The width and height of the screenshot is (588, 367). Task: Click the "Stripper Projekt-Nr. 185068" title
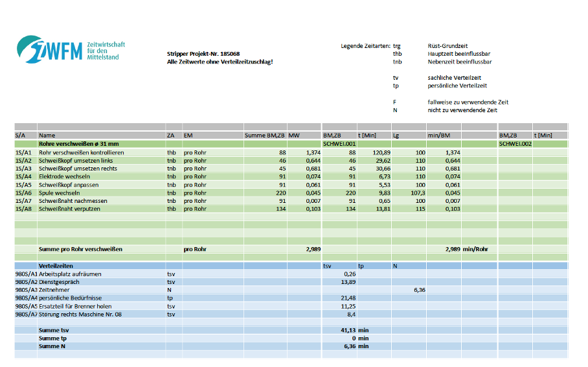(x=203, y=54)
